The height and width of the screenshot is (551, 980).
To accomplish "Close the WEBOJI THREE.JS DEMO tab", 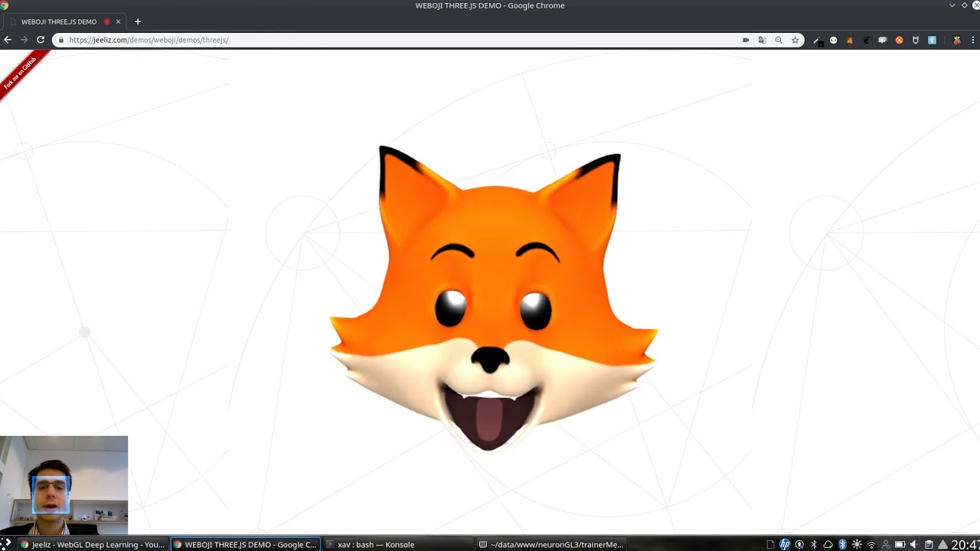I will [x=118, y=21].
